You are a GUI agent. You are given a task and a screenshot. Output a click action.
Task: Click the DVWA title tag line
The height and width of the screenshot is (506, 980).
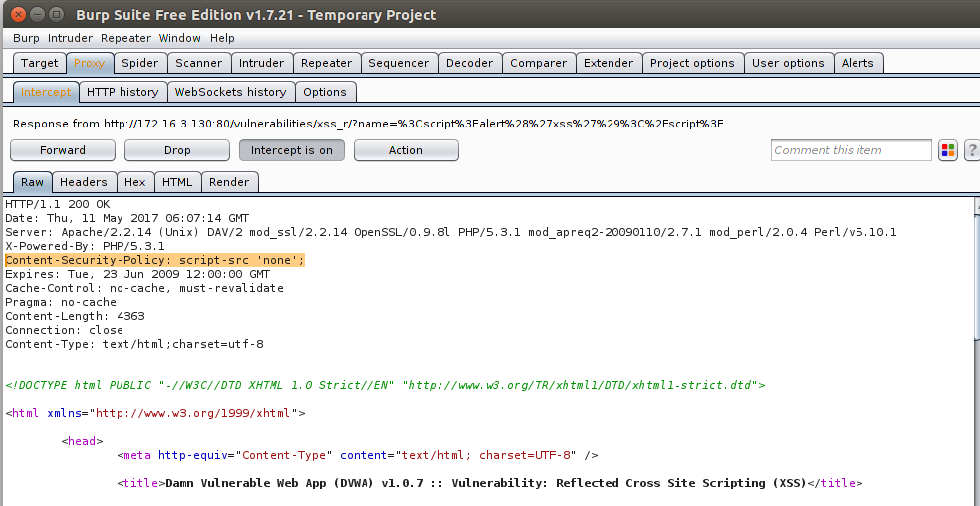point(489,483)
